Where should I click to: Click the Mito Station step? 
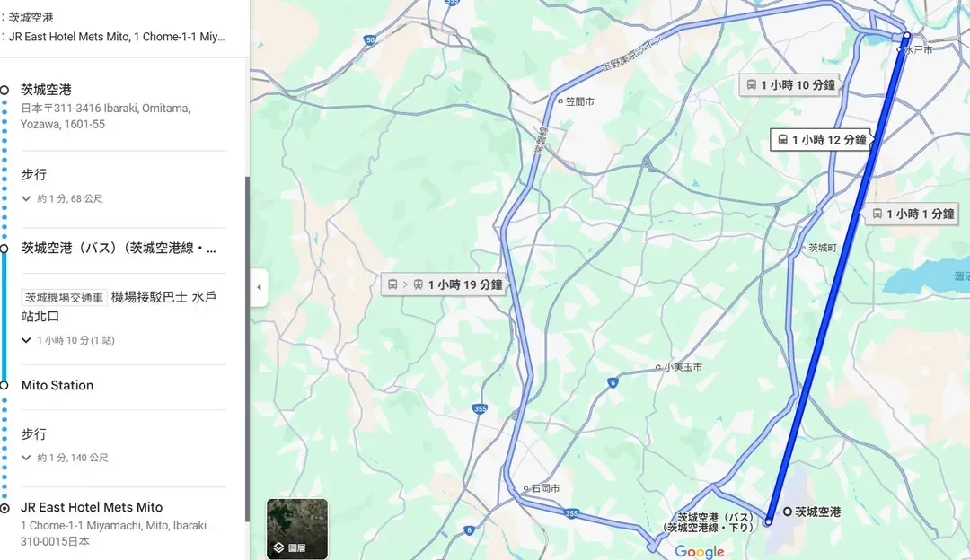(57, 385)
